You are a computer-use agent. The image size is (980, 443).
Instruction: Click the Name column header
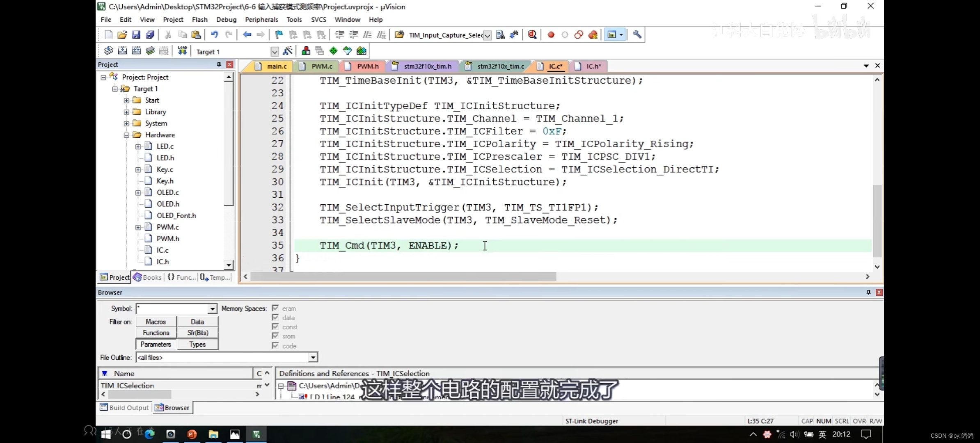(x=176, y=373)
